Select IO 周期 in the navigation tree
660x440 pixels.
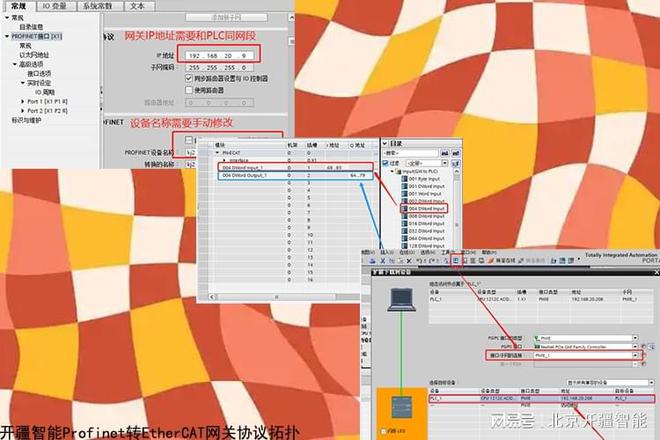pyautogui.click(x=45, y=92)
